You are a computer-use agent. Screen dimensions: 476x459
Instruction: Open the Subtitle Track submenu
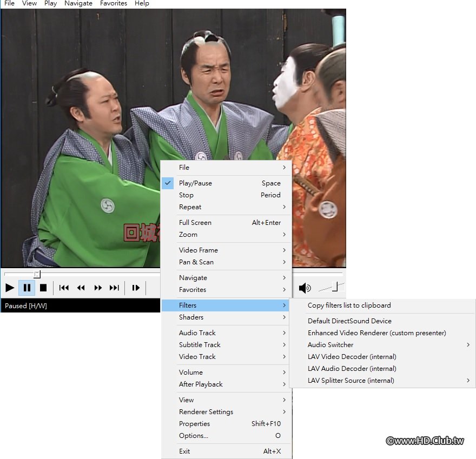(x=226, y=345)
